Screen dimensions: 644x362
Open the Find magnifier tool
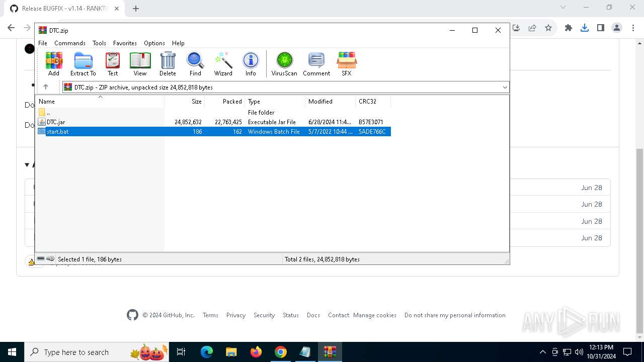[x=195, y=64]
